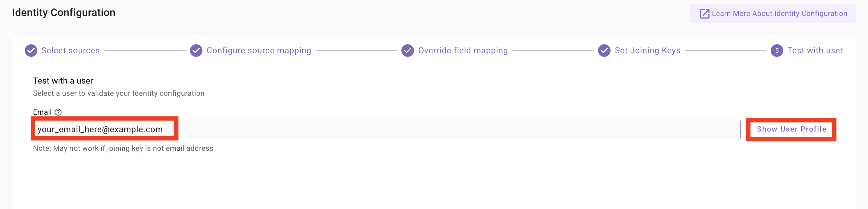Viewport: 868px width, 209px height.
Task: Click the step 5 number circle
Action: click(777, 50)
